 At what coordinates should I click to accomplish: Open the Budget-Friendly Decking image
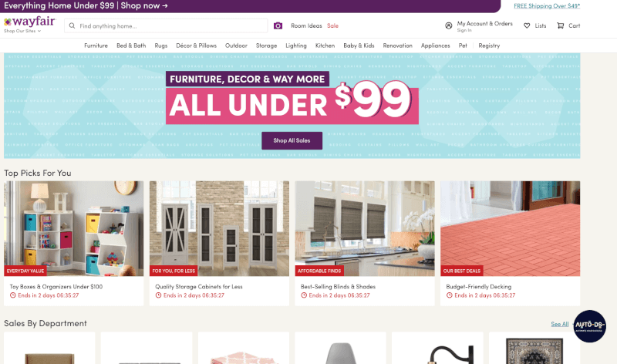510,228
